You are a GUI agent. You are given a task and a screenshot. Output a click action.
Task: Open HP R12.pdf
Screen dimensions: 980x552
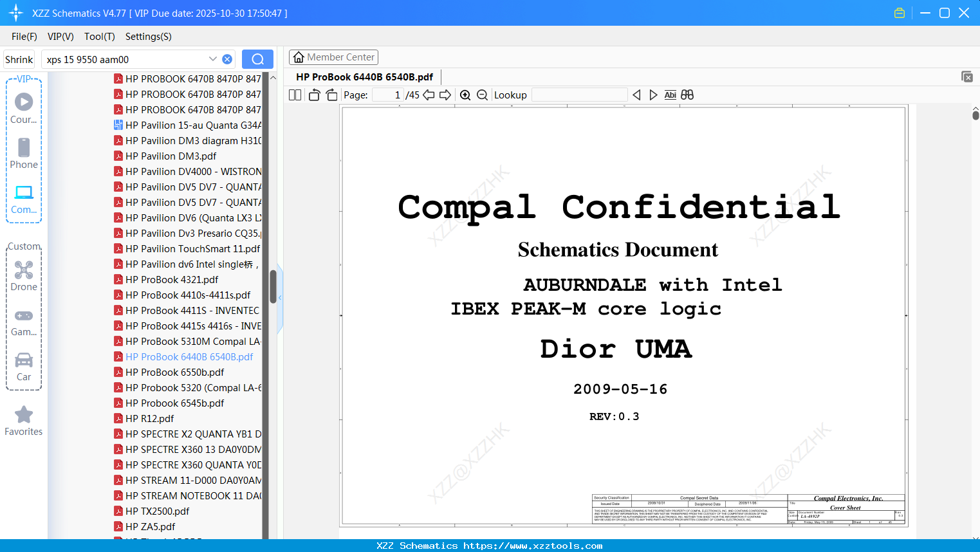tap(143, 418)
